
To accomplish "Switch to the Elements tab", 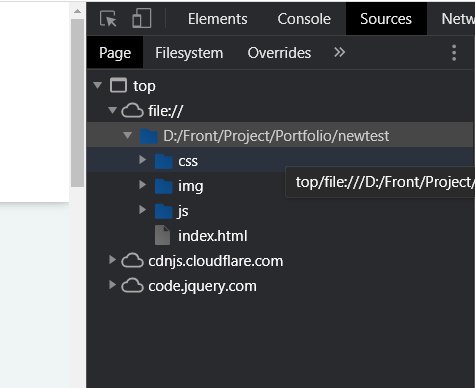I will coord(218,19).
